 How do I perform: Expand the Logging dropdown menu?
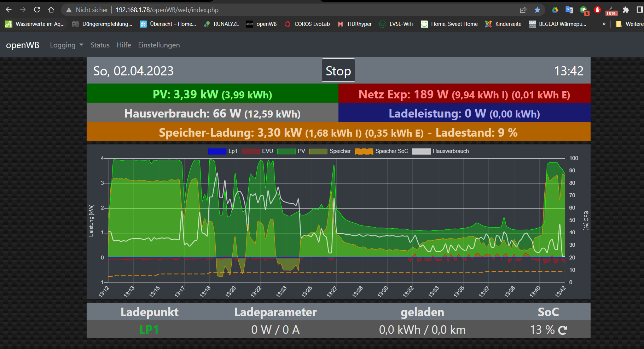point(66,45)
